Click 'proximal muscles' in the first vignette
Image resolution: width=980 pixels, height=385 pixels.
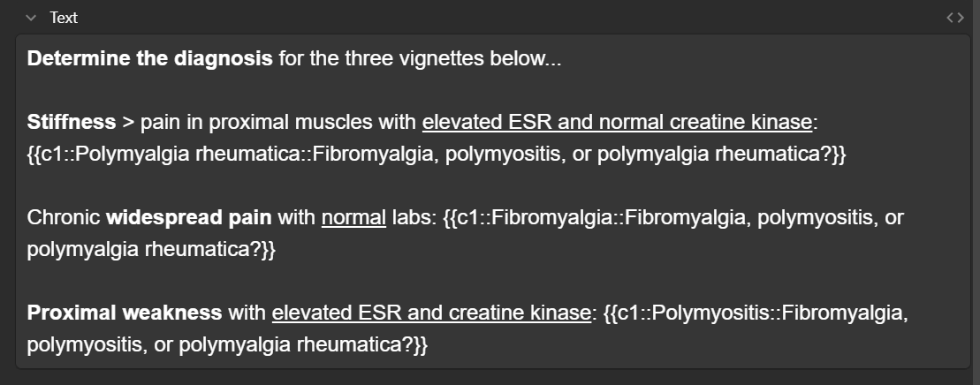point(291,122)
